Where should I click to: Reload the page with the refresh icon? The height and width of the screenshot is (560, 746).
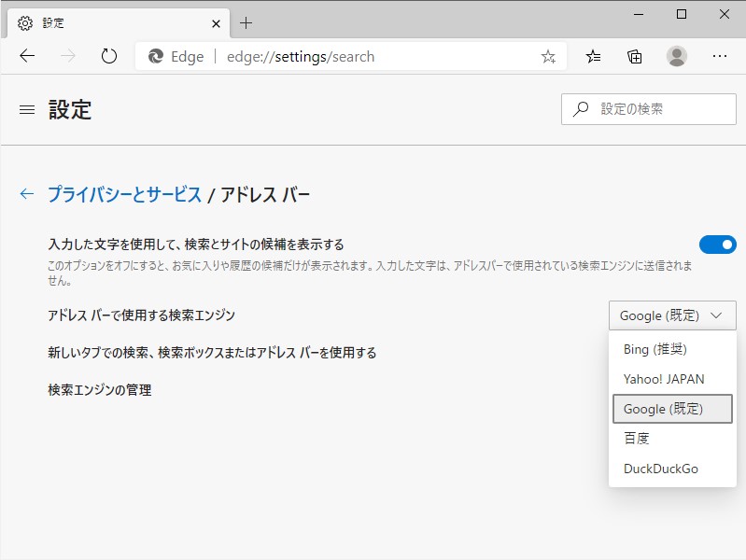(109, 56)
